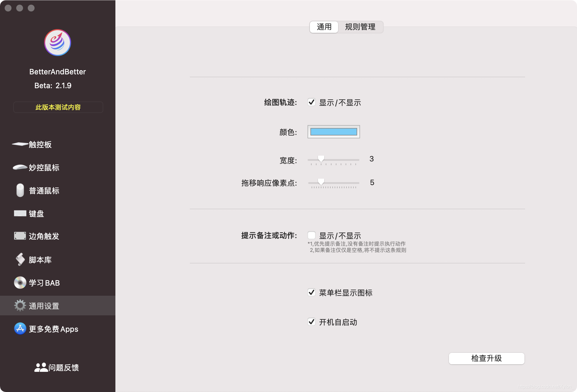This screenshot has width=577, height=392.
Task: Switch to the 规则管理 tab
Action: (x=360, y=27)
